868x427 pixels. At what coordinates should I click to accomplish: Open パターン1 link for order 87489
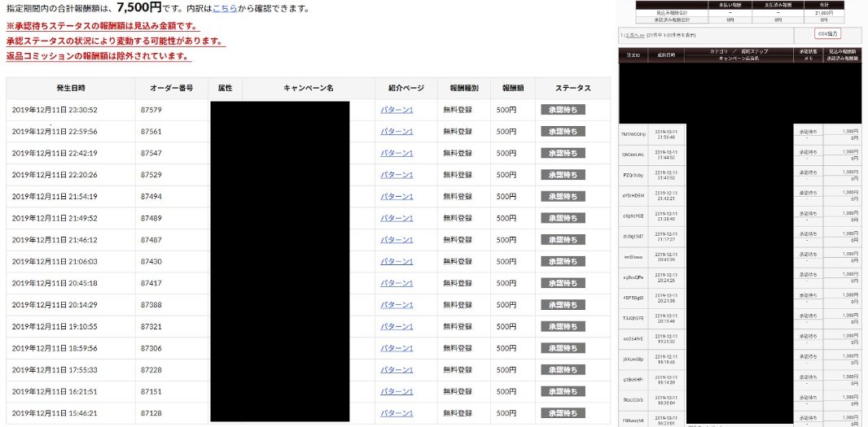[397, 219]
